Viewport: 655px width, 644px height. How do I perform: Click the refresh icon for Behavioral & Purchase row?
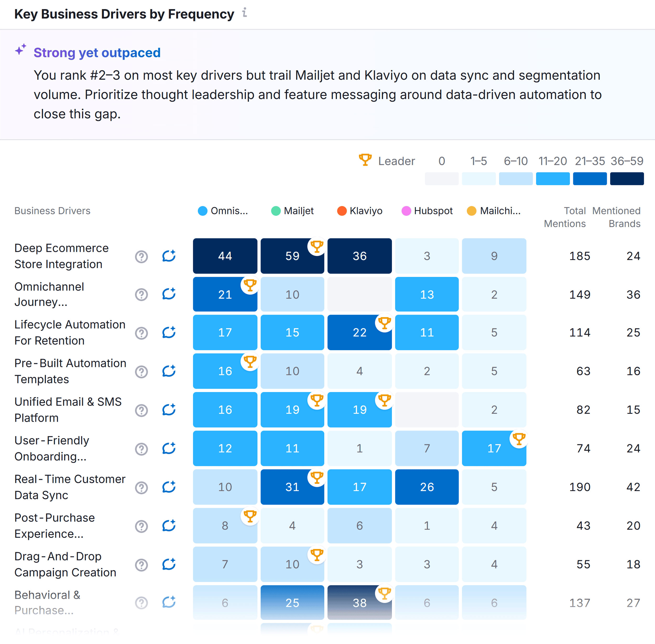click(169, 603)
